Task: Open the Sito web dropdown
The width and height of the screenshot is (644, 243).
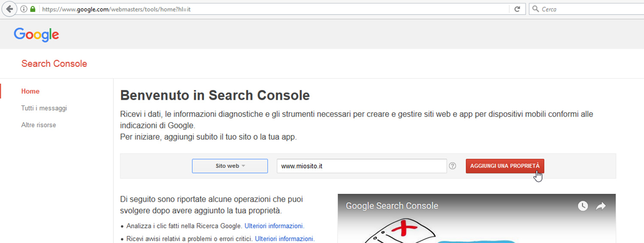Action: [x=230, y=166]
